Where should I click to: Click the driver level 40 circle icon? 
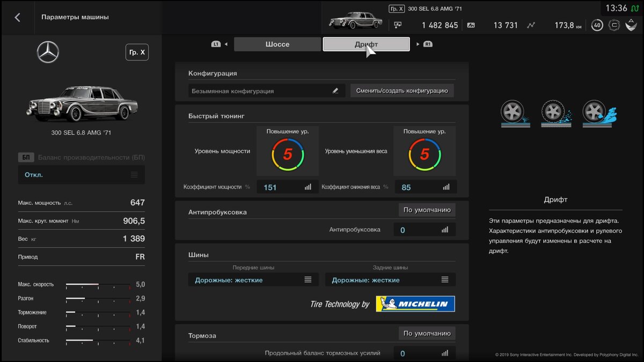click(597, 25)
